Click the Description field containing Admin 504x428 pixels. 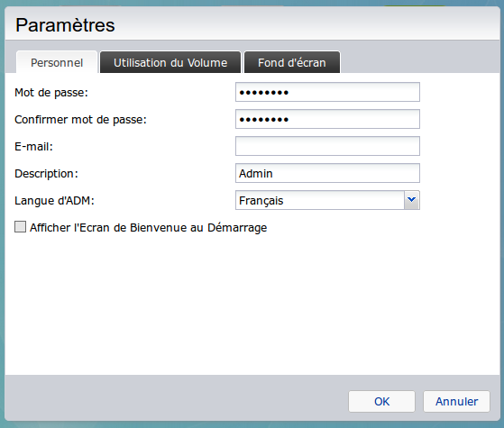pos(327,173)
